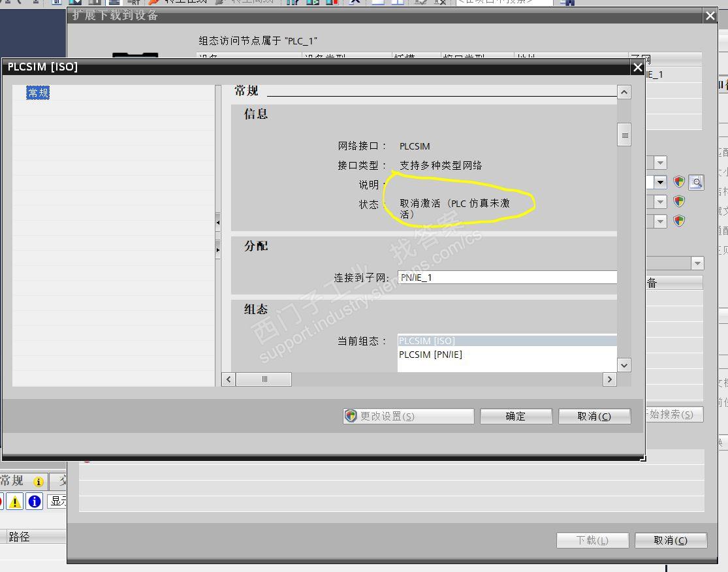The width and height of the screenshot is (728, 572).
Task: Click the shield icon on 更改设置 button
Action: pos(351,416)
